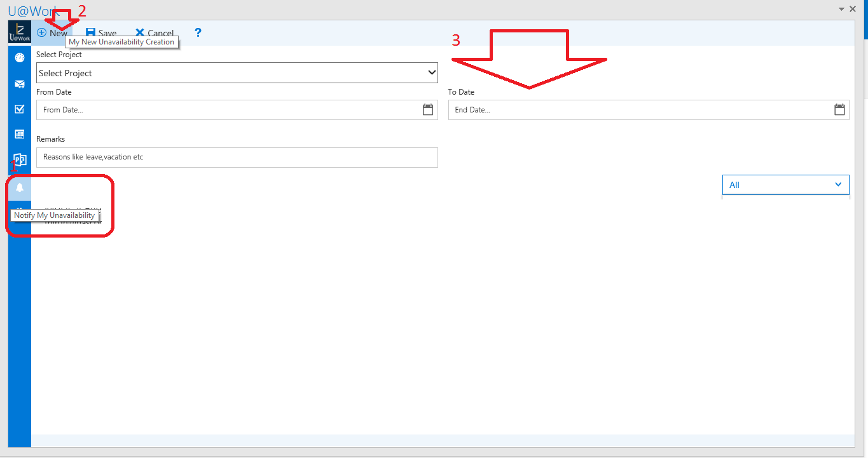Open the task pane options arrow

841,9
